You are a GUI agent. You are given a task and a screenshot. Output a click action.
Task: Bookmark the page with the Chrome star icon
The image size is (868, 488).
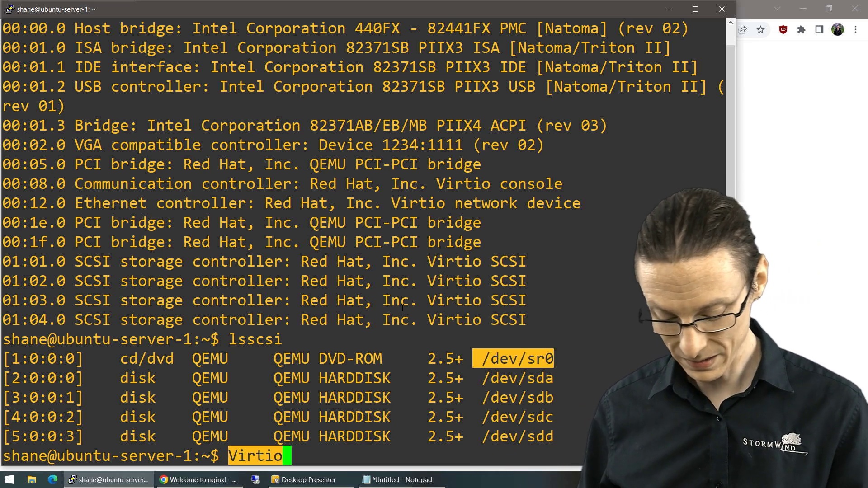[x=761, y=30]
